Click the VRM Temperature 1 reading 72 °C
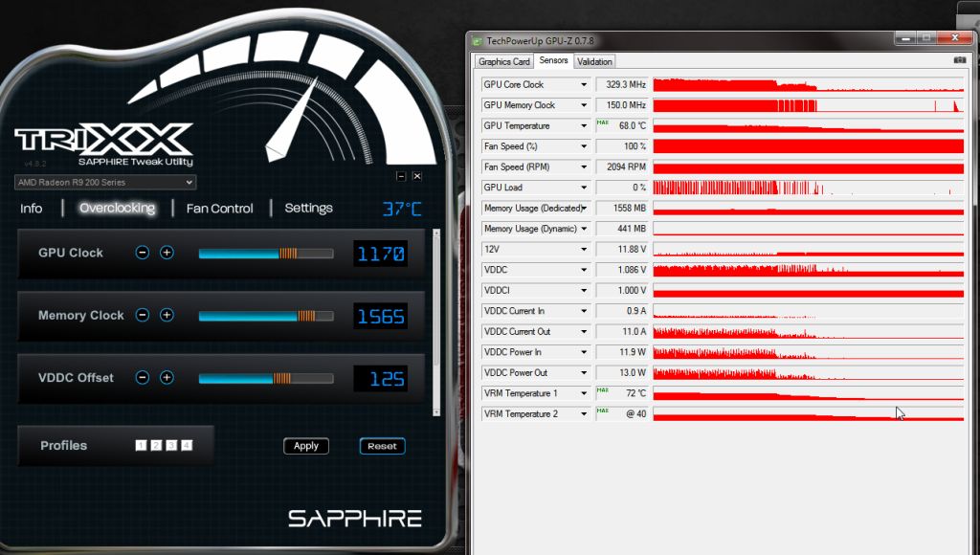 (x=622, y=393)
